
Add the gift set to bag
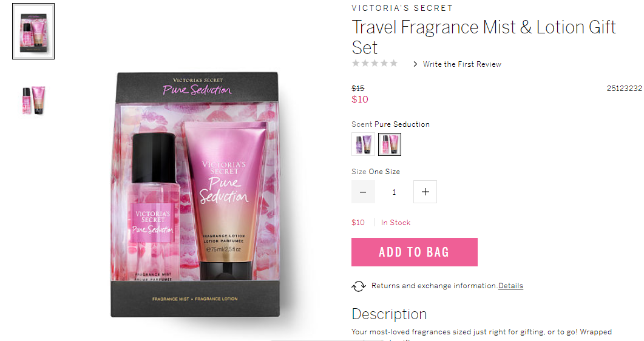(x=415, y=252)
